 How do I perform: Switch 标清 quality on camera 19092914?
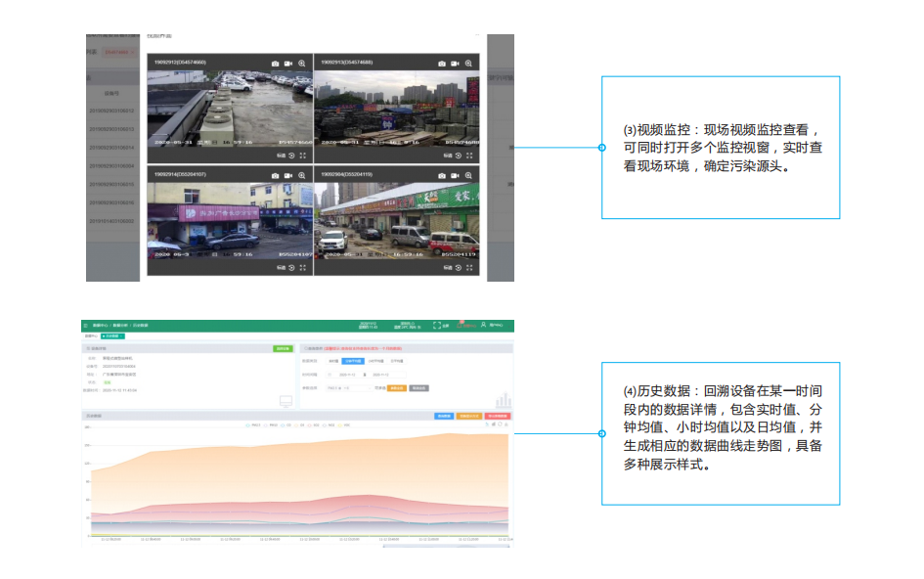click(x=281, y=268)
